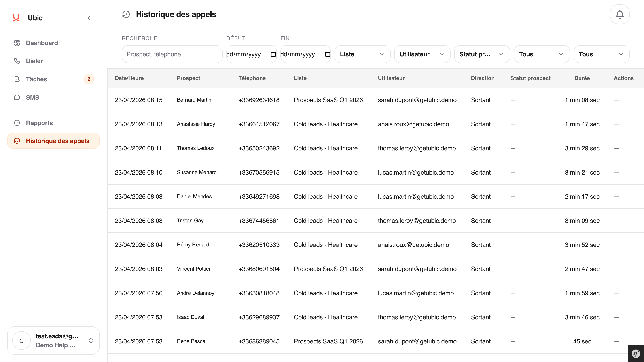Open the calendar picker in Fin field

click(x=327, y=54)
